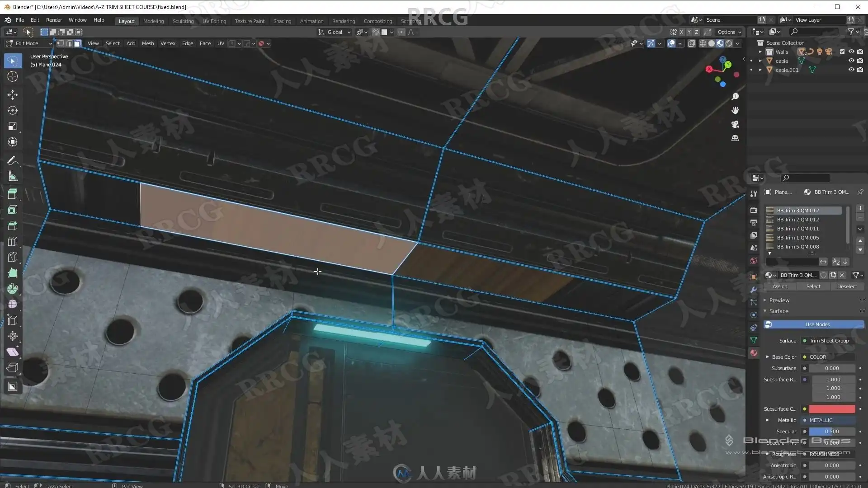Open Global transform orientation dropdown
This screenshot has width=868, height=488.
(335, 32)
